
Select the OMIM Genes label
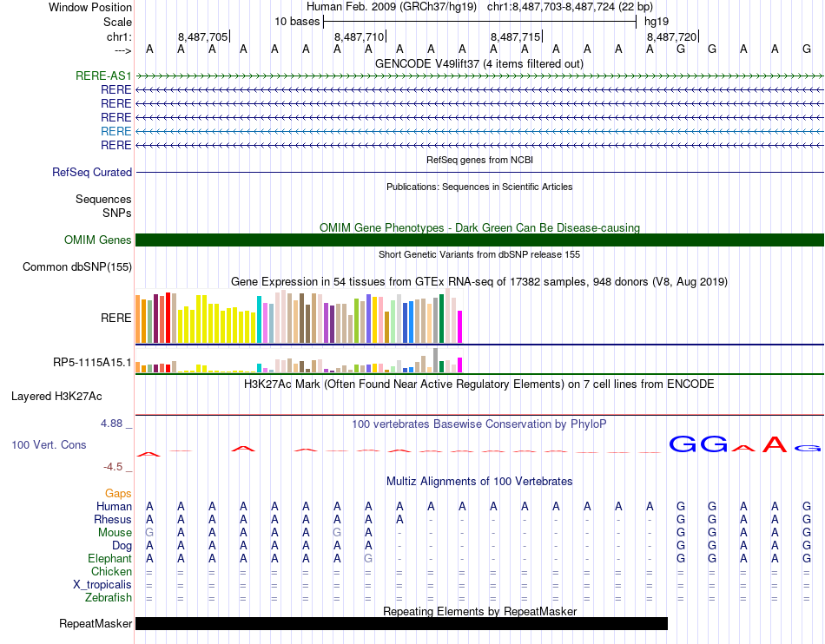pyautogui.click(x=98, y=240)
